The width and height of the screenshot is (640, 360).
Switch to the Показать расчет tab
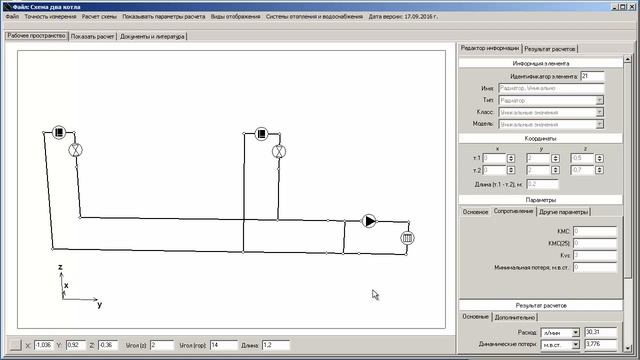[92, 36]
